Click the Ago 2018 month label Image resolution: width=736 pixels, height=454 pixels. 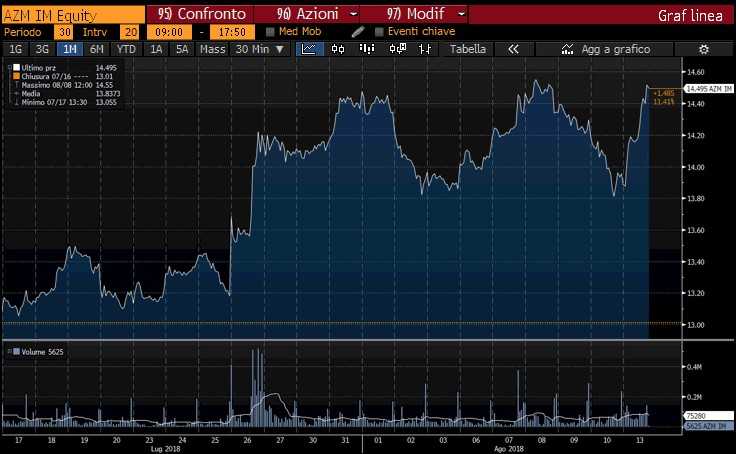click(509, 449)
